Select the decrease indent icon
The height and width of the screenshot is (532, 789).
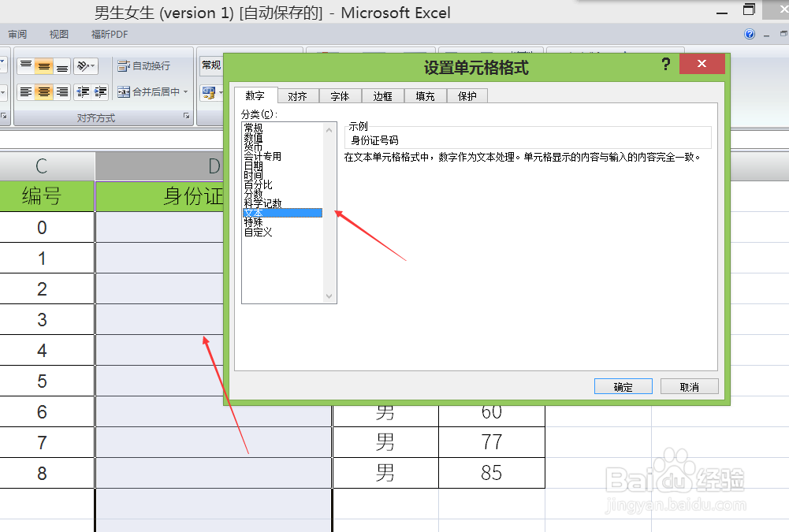point(81,91)
